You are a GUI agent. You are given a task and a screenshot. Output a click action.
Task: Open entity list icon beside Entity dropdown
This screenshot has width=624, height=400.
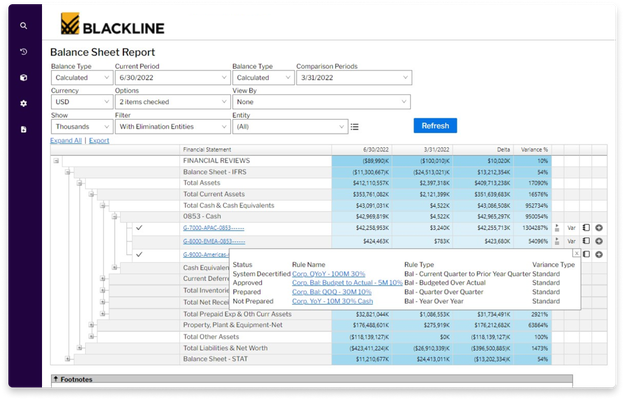[x=355, y=127]
